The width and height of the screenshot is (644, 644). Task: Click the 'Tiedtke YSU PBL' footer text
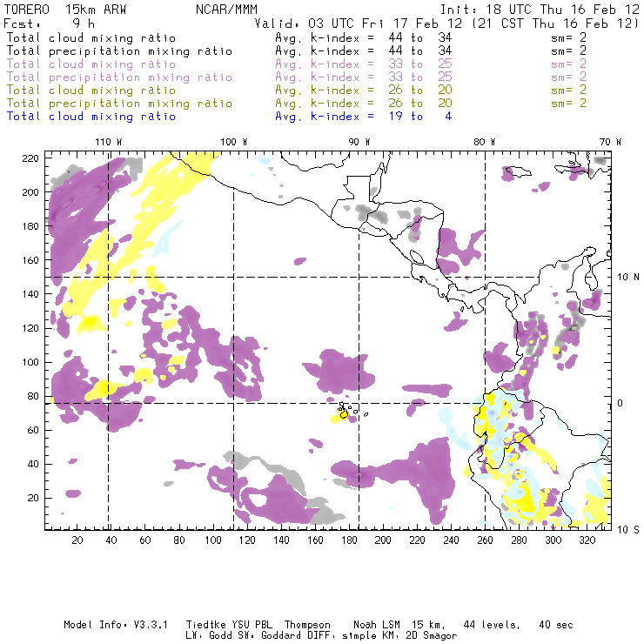[x=229, y=625]
